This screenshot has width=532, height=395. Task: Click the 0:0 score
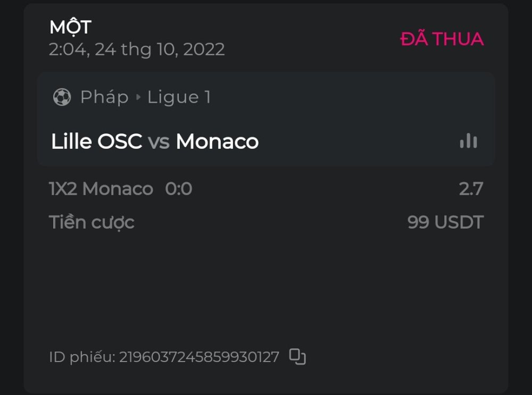point(179,189)
